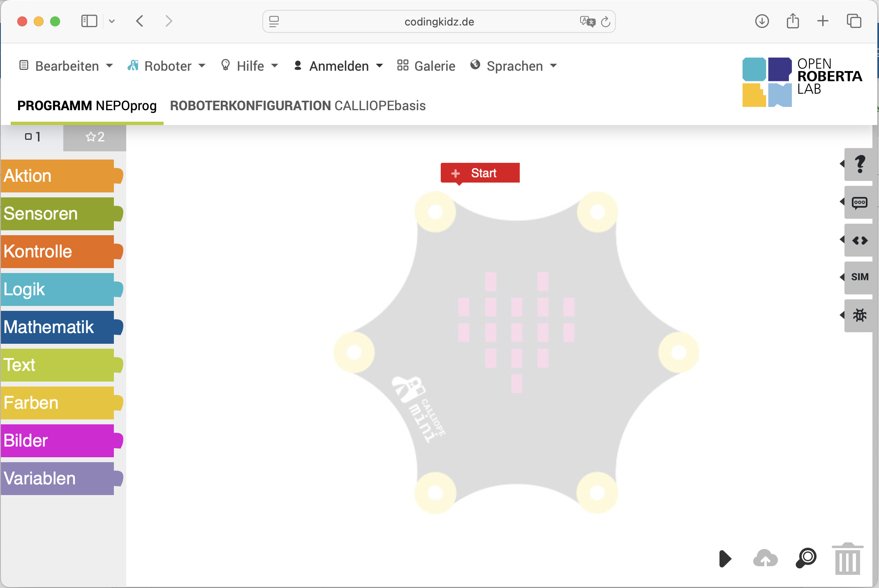
Task: Click the Galerie grid icon
Action: [402, 65]
